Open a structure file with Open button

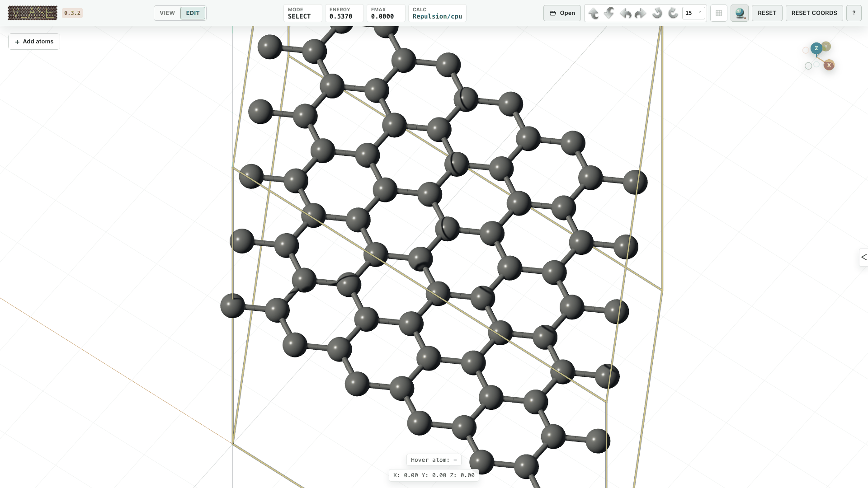point(562,13)
